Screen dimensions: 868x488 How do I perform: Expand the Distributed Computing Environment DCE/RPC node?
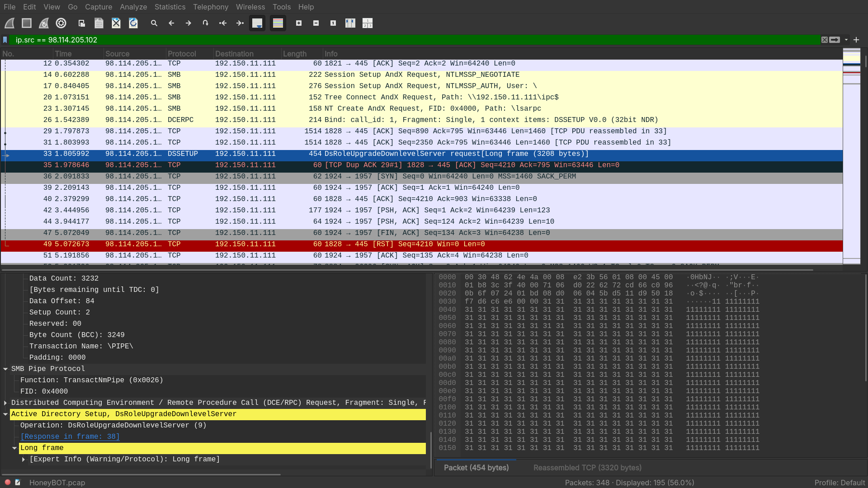pos(5,403)
